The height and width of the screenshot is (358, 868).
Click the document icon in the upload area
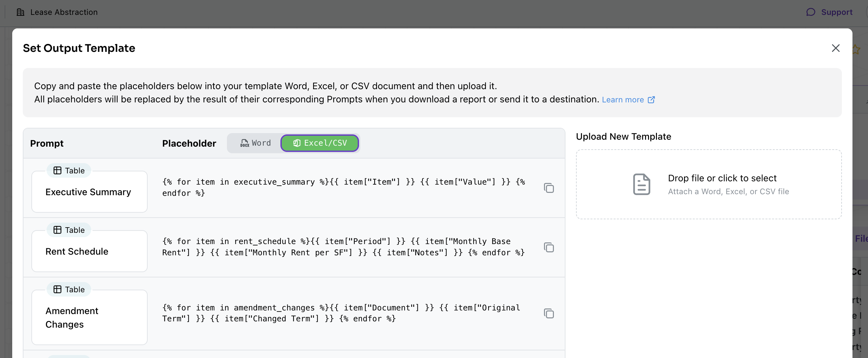(641, 184)
